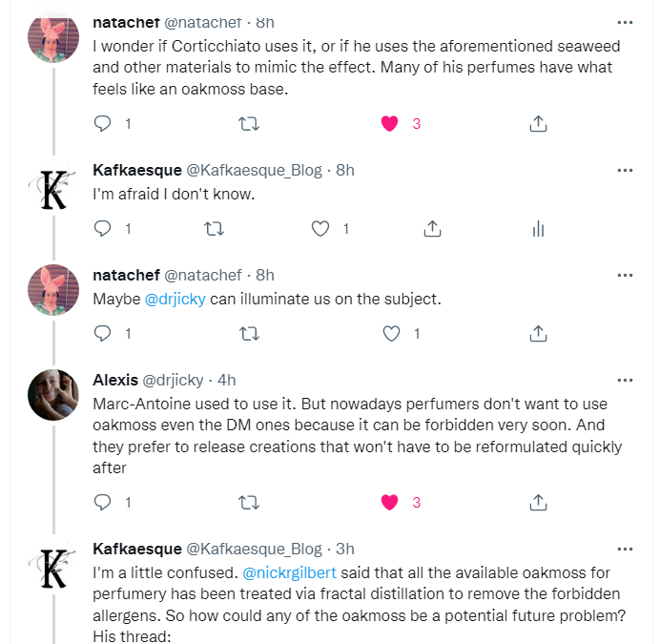
Task: Open Alexis's display name profile link
Action: [115, 380]
